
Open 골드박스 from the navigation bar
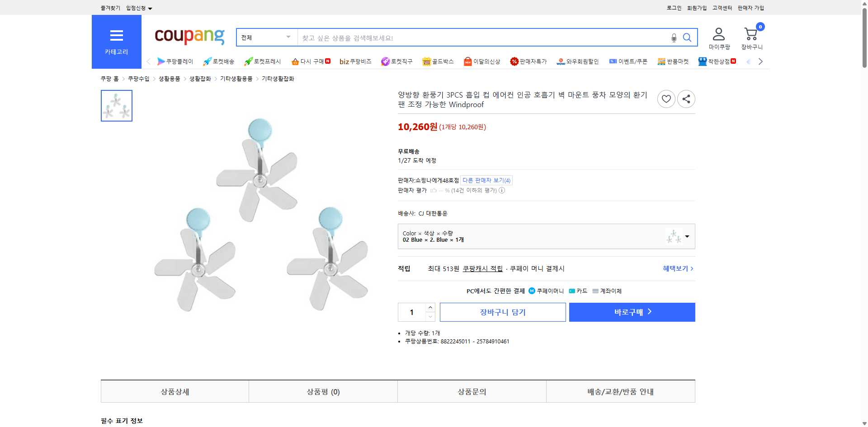click(x=438, y=61)
